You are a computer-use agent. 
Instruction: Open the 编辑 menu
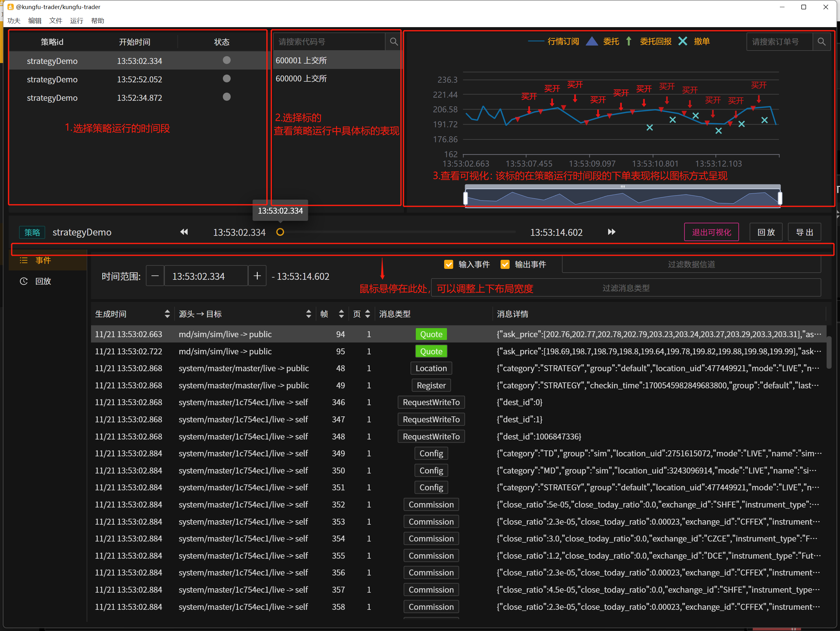[x=35, y=21]
